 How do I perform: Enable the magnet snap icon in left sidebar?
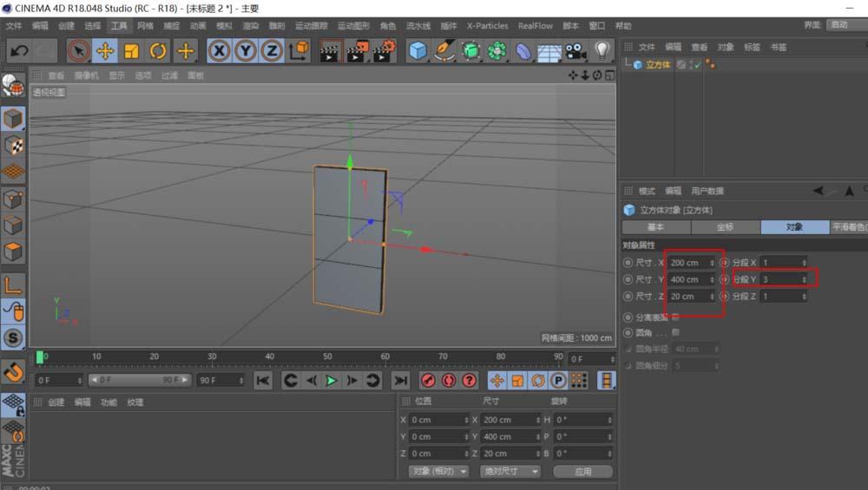(13, 371)
